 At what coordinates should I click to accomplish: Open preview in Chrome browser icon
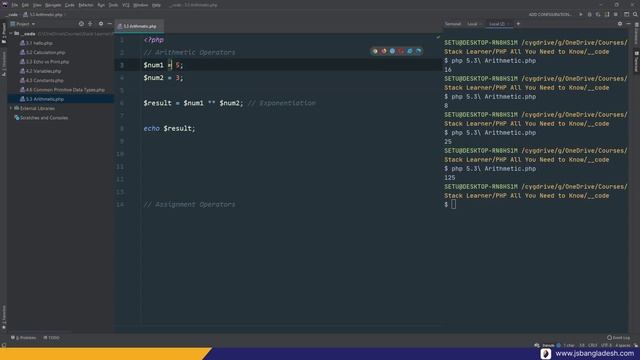(x=375, y=51)
